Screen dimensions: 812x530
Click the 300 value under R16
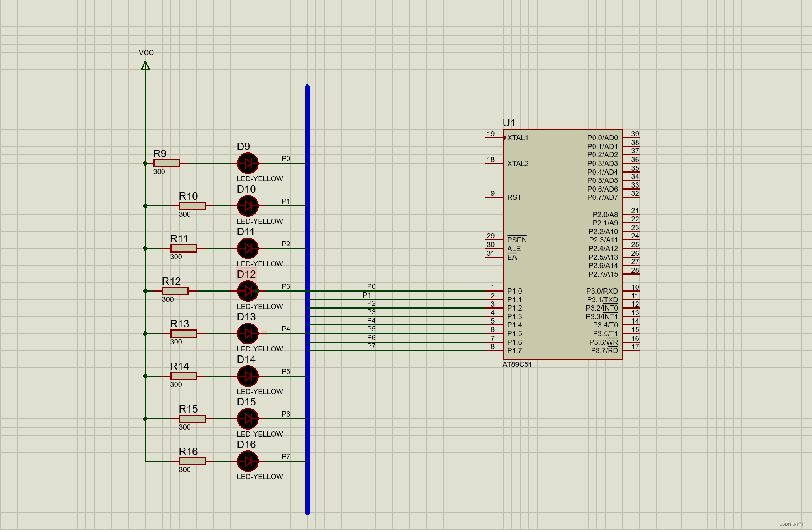(x=185, y=470)
